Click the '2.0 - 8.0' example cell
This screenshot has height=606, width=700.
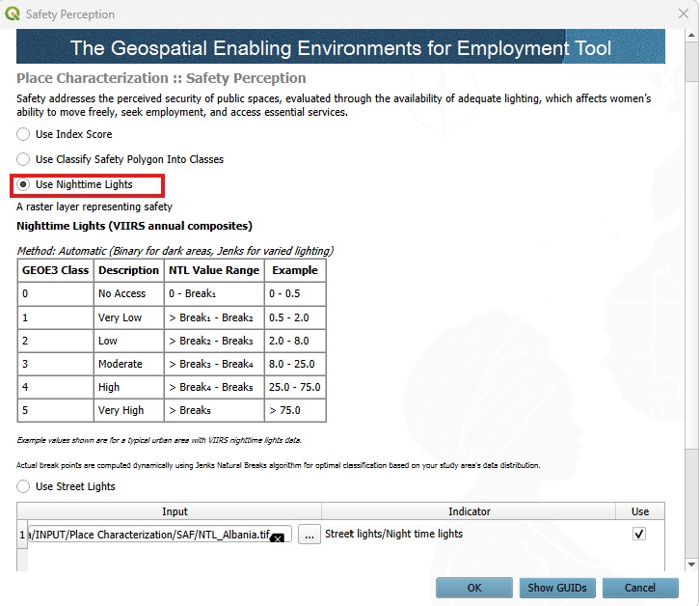pos(295,341)
